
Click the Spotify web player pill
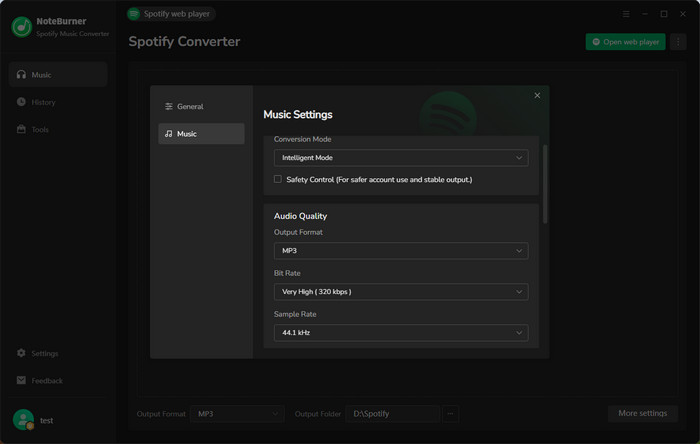[x=171, y=14]
